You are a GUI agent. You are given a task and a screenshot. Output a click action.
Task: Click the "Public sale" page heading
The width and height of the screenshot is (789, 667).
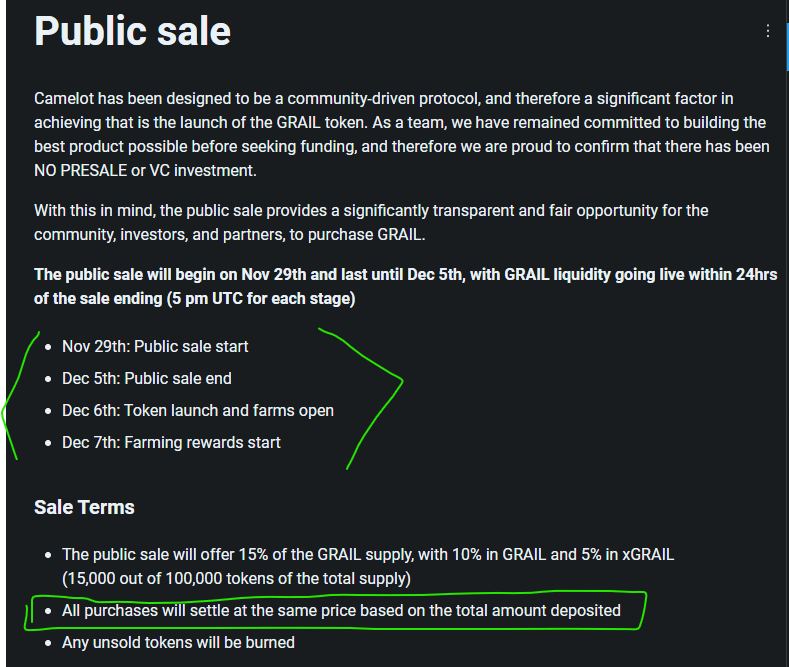pos(132,31)
